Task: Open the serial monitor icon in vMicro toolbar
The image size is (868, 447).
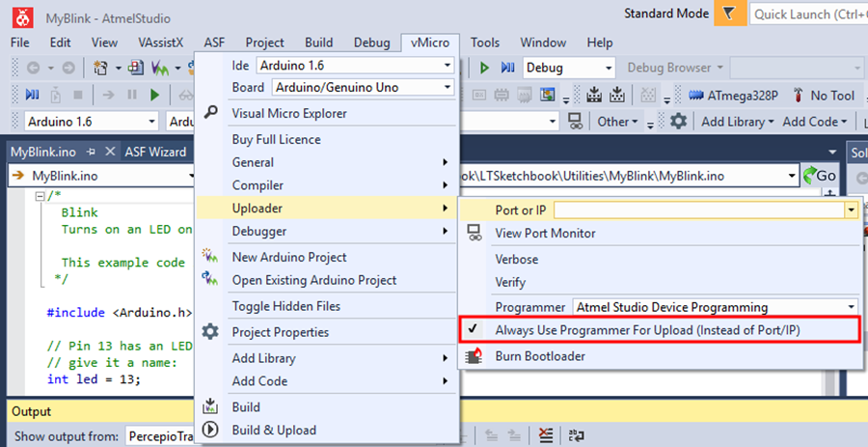Action: click(x=576, y=122)
